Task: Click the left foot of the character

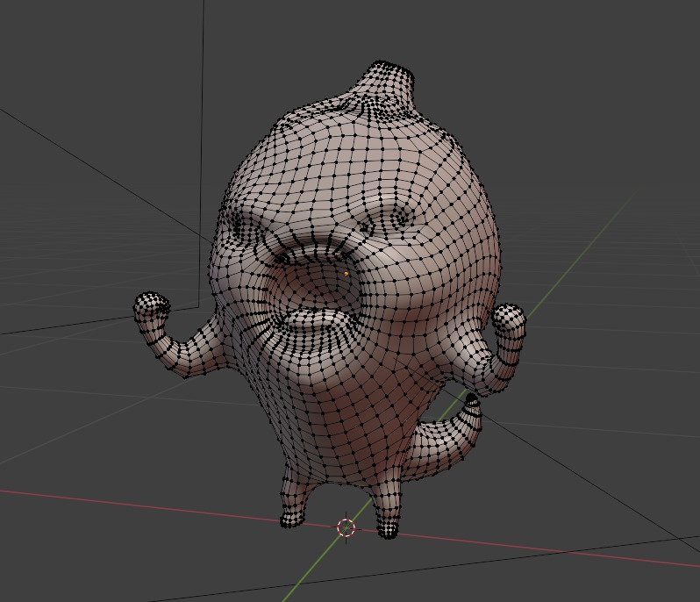Action: click(x=292, y=513)
